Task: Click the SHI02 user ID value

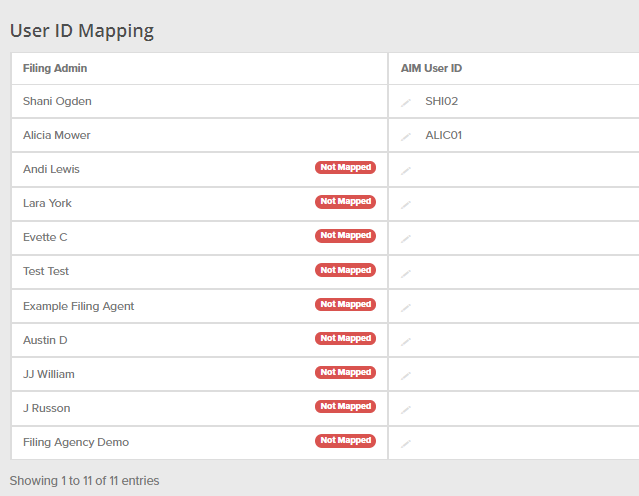Action: tap(441, 101)
